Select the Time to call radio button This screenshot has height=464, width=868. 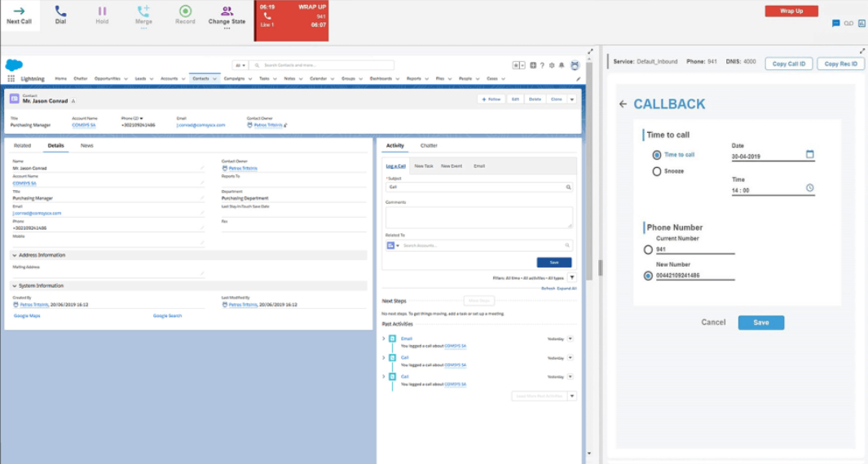click(x=657, y=155)
